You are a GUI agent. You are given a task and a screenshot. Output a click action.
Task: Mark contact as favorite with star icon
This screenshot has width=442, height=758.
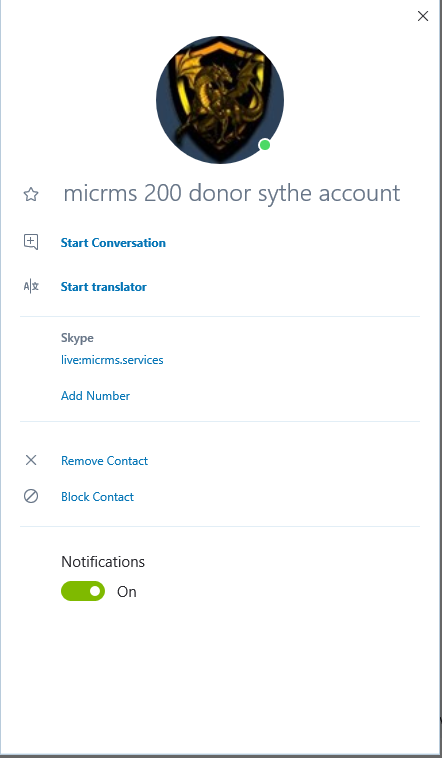[31, 195]
